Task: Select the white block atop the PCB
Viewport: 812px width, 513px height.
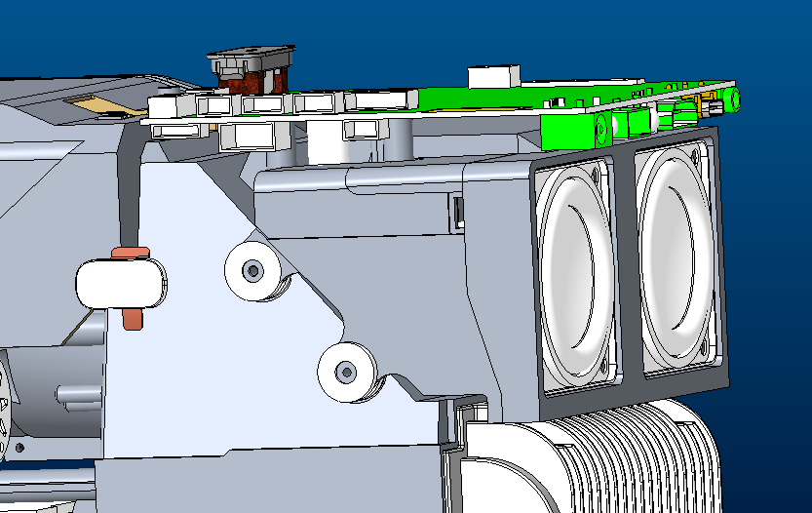Action: (493, 77)
